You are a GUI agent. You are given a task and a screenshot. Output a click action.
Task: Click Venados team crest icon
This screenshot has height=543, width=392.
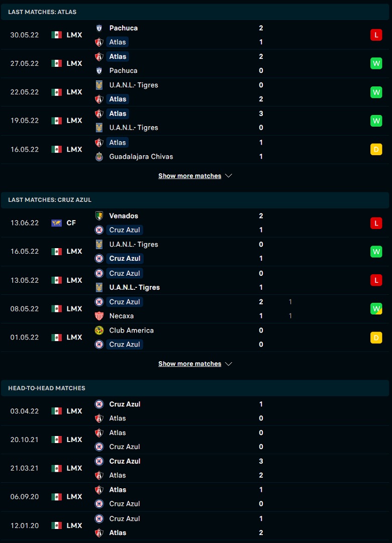pos(99,216)
